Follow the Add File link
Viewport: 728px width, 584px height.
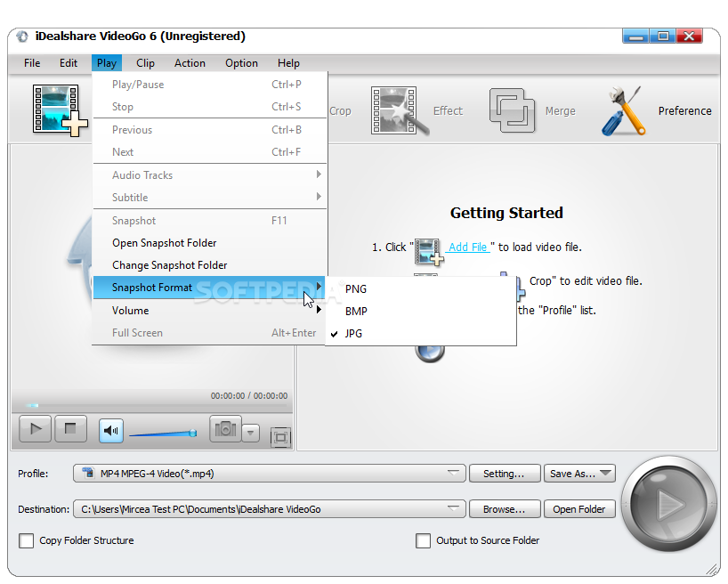[x=467, y=247]
